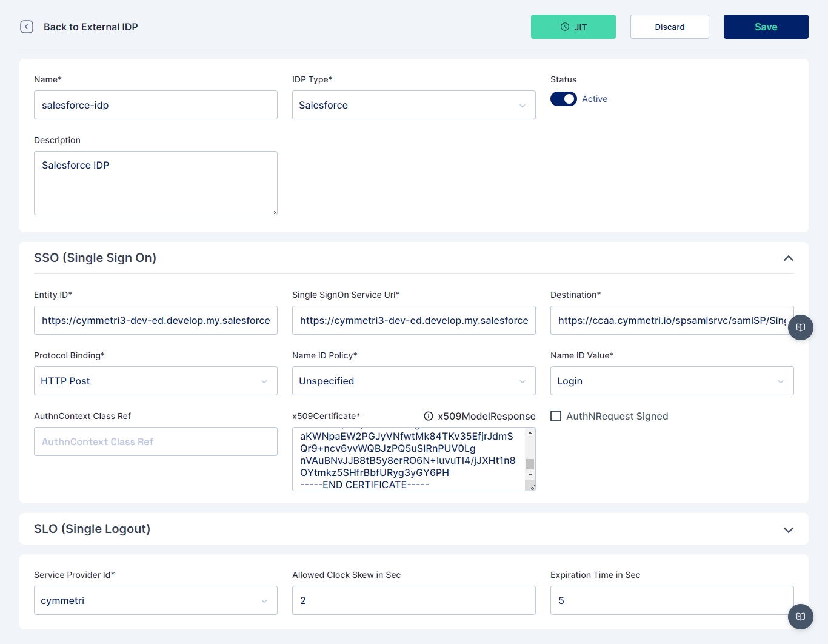The image size is (828, 644).
Task: Expand the SLO (Single Logout) section
Action: click(788, 529)
